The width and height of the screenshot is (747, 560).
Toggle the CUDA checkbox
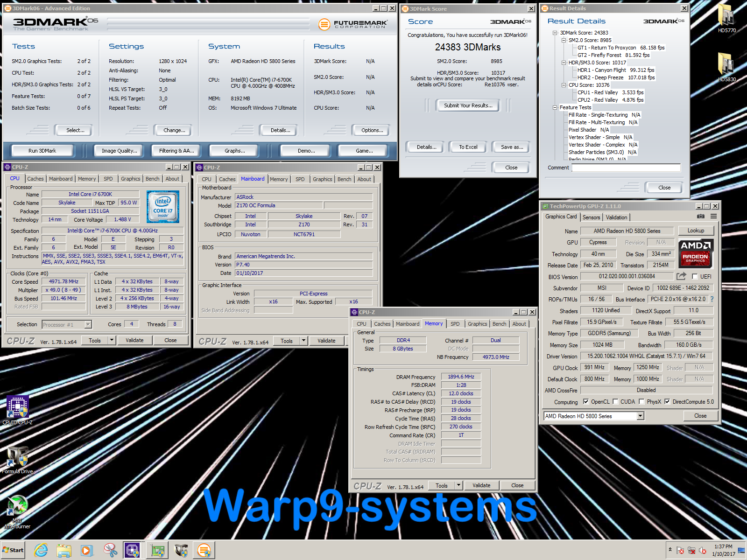615,401
